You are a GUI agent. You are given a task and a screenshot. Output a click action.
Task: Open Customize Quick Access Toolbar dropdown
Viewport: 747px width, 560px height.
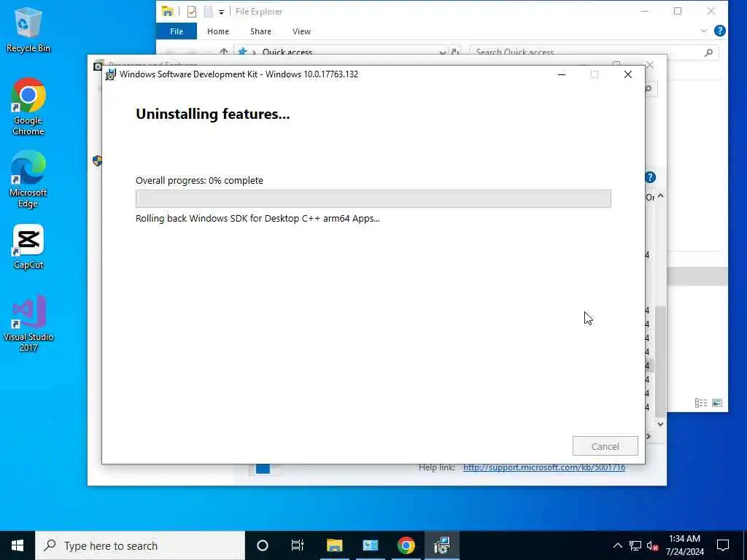222,12
